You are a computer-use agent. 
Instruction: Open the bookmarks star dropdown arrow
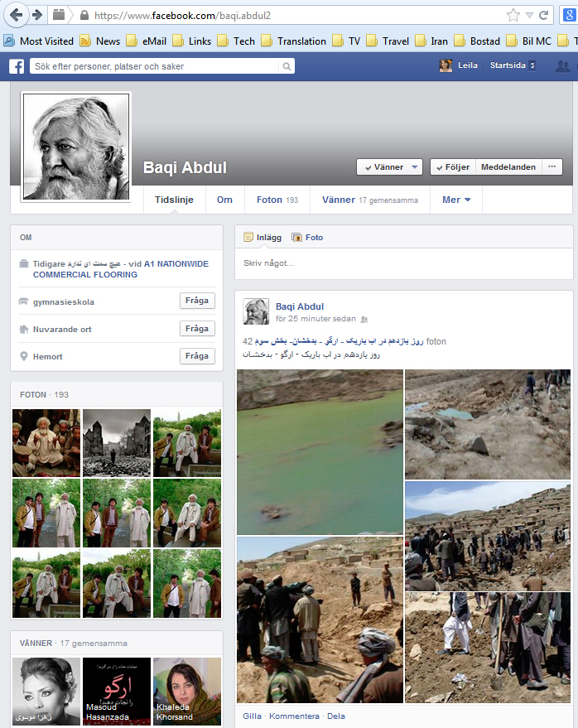(x=528, y=15)
